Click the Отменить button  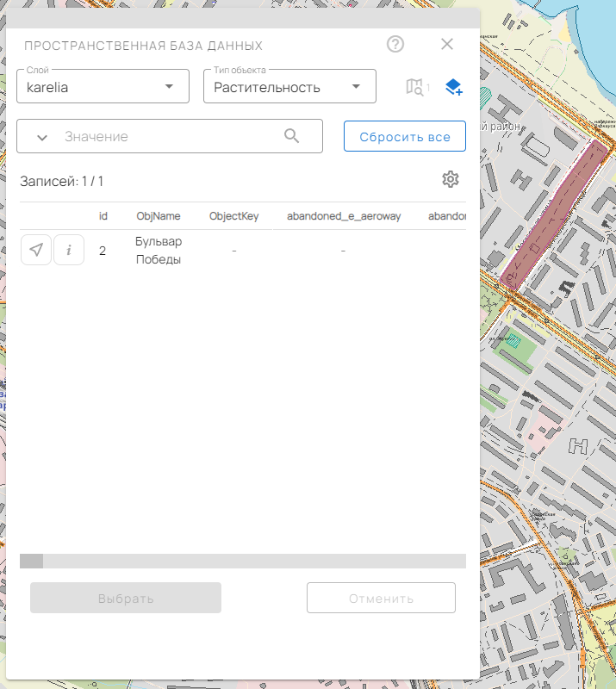(381, 598)
